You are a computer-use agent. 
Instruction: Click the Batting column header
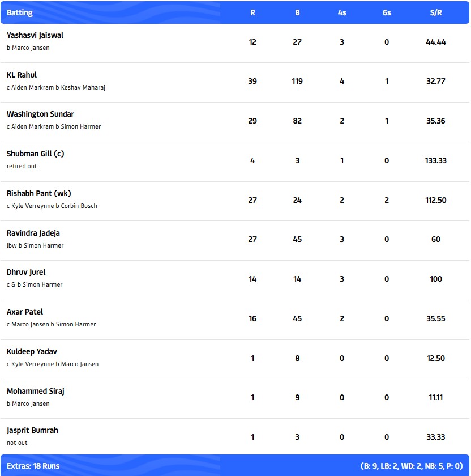20,12
